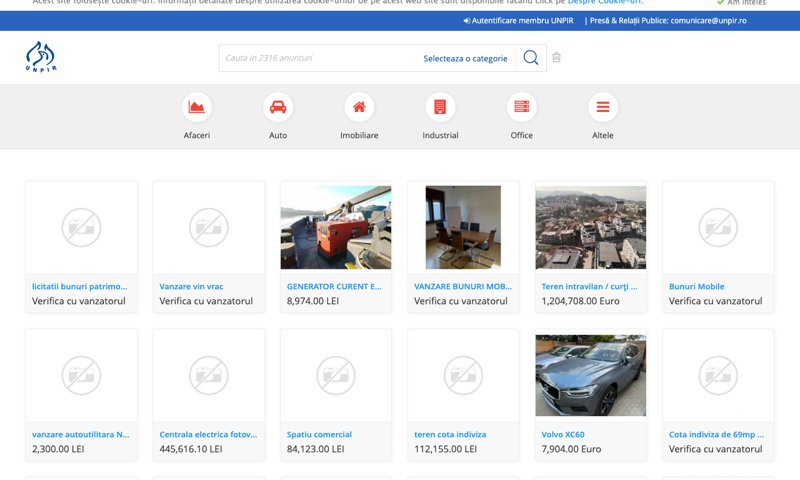Open the Volvo XC60 listing title
Screen dimensions: 800x480
563,435
